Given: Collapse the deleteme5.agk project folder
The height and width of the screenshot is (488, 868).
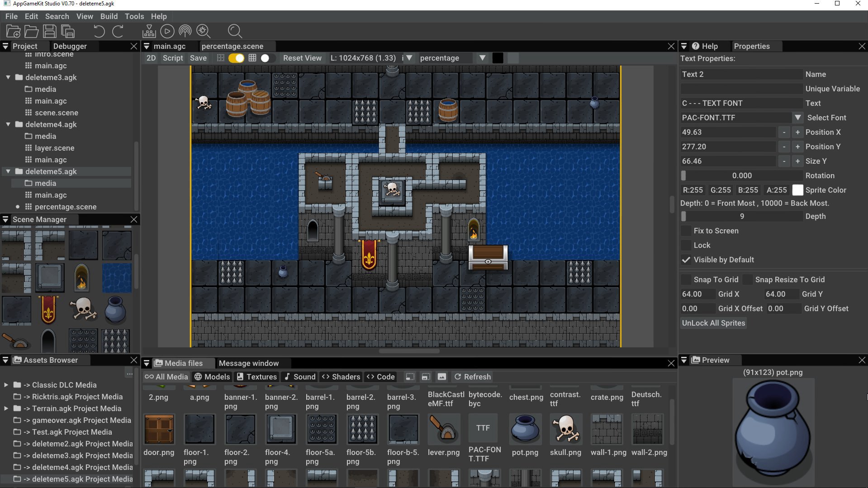Looking at the screenshot, I should tap(8, 171).
